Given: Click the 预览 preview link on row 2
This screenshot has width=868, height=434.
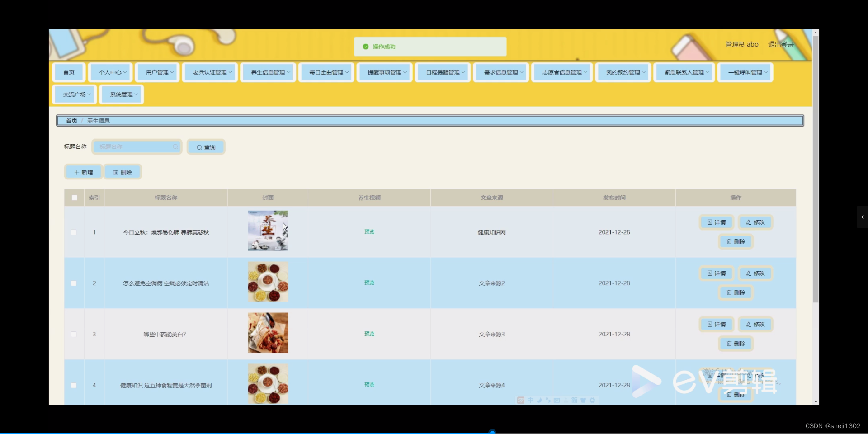Looking at the screenshot, I should tap(368, 283).
